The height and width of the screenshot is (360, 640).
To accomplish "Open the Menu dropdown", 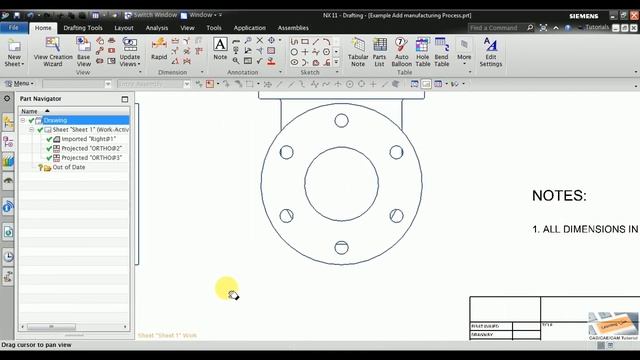I will 19,84.
